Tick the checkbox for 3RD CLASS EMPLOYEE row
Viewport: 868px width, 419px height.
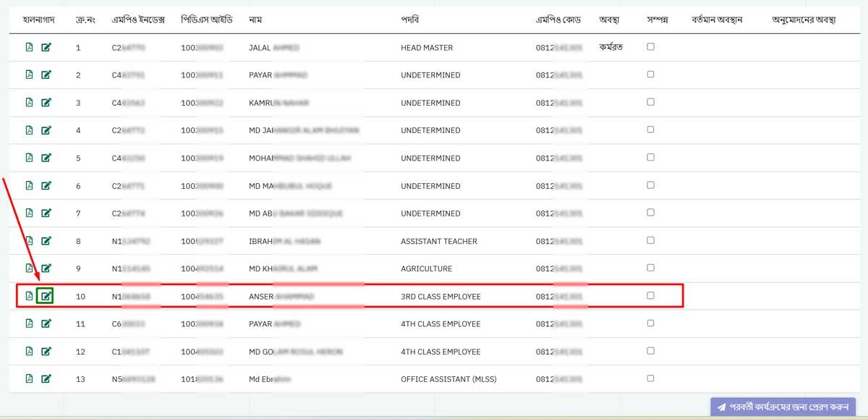pyautogui.click(x=650, y=295)
